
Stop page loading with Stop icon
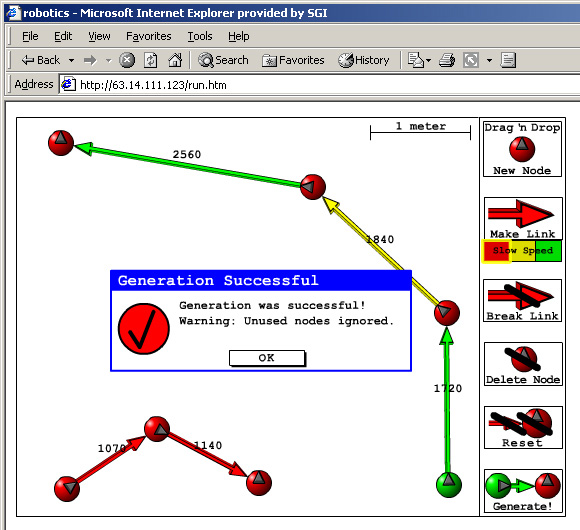tap(127, 60)
